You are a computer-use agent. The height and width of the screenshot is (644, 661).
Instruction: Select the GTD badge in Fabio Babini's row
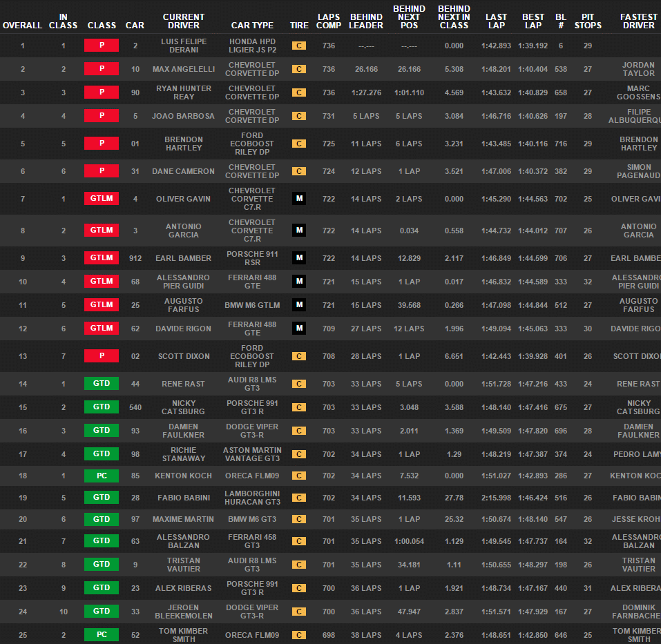pos(102,498)
